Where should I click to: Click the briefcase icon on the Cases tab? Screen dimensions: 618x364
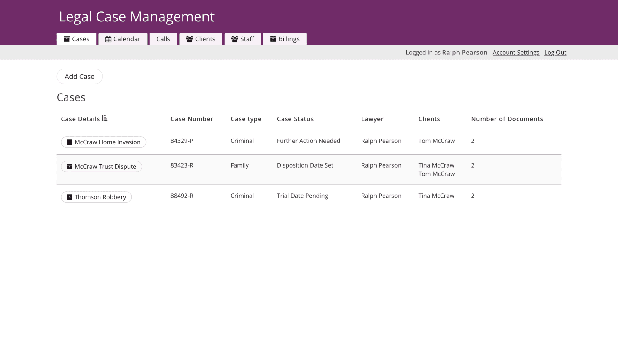click(x=67, y=39)
